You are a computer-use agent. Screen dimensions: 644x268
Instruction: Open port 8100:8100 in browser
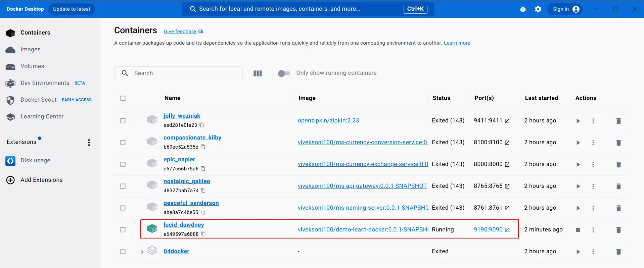[507, 143]
